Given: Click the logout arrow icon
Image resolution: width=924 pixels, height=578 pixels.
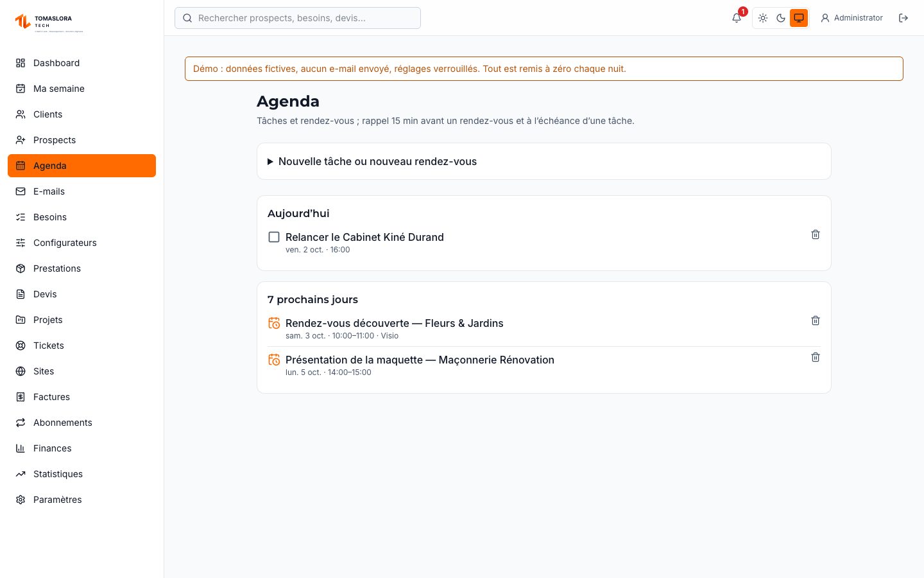Looking at the screenshot, I should pyautogui.click(x=903, y=18).
